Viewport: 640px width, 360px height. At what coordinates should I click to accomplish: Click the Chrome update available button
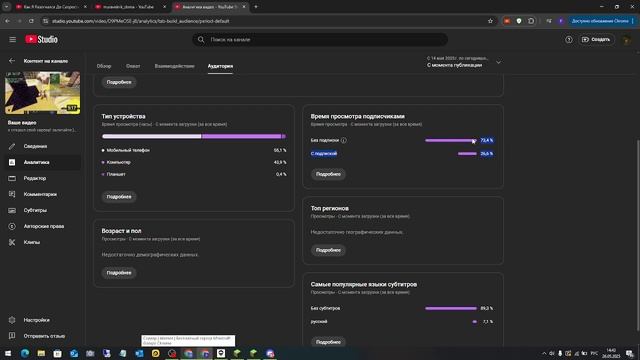602,21
